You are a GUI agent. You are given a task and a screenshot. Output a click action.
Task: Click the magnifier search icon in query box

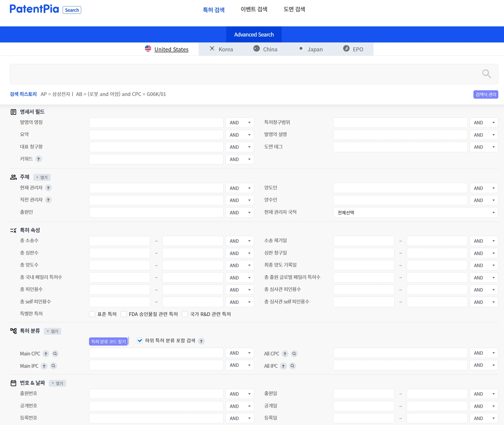pos(486,74)
